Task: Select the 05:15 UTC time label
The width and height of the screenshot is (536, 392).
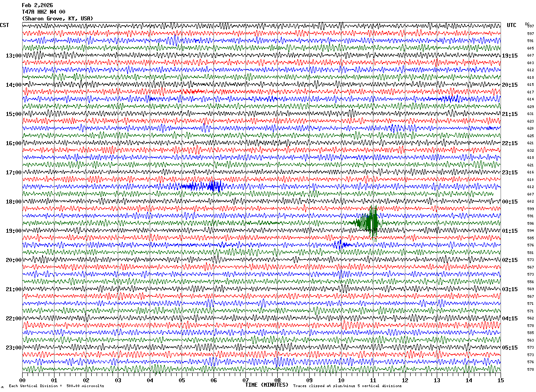Action: [510, 348]
